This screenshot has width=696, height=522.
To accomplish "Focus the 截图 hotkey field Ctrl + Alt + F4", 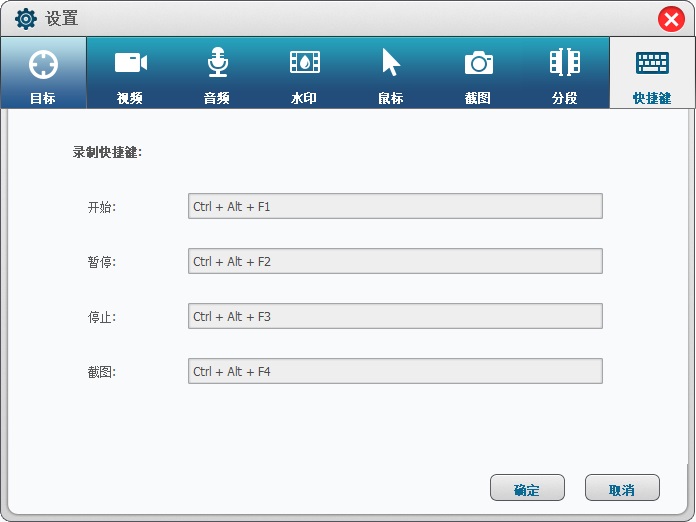I will point(395,371).
